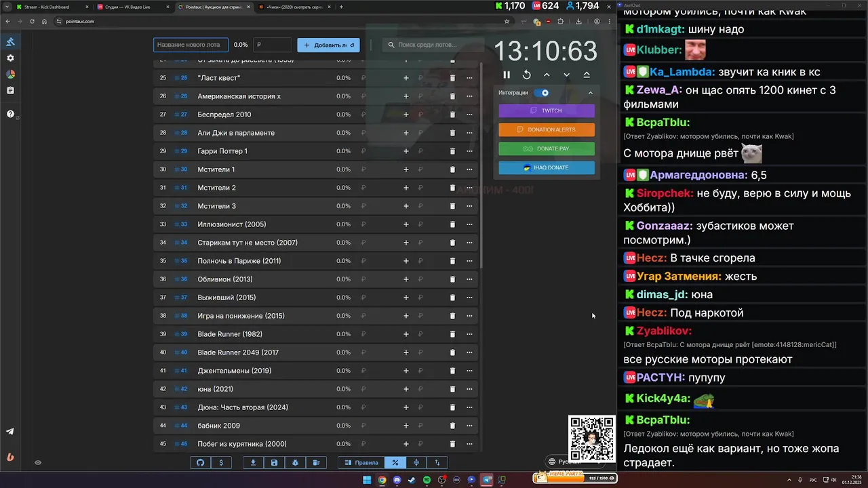Image resolution: width=868 pixels, height=488 pixels.
Task: Delete the "Мстители 2" lot
Action: 453,188
